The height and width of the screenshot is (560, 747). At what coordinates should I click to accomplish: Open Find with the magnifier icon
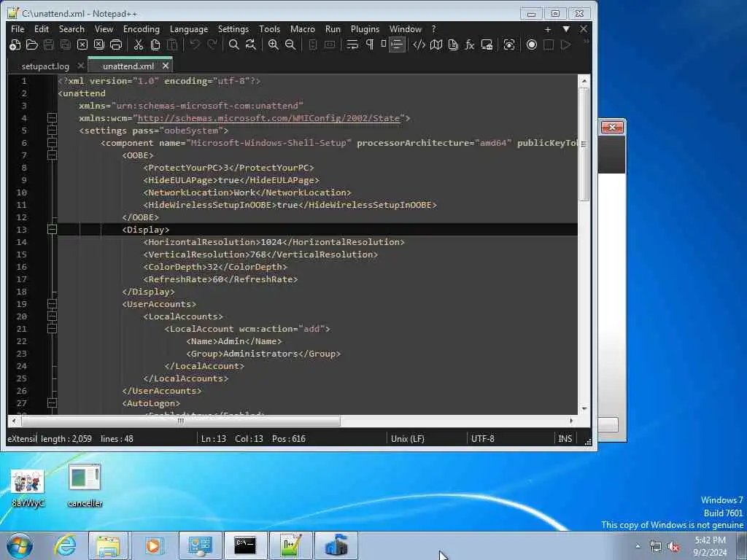234,44
